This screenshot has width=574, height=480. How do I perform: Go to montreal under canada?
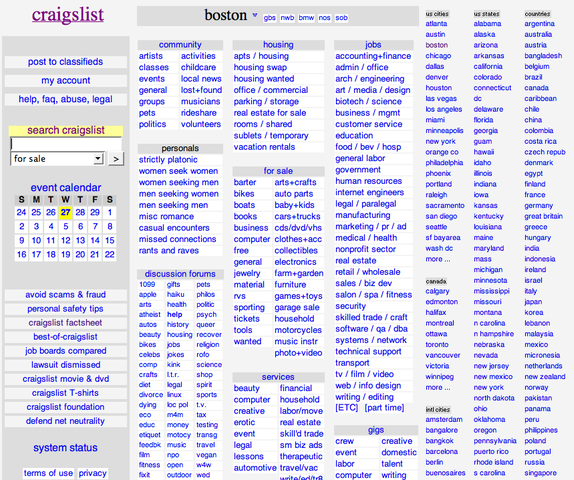(x=440, y=323)
